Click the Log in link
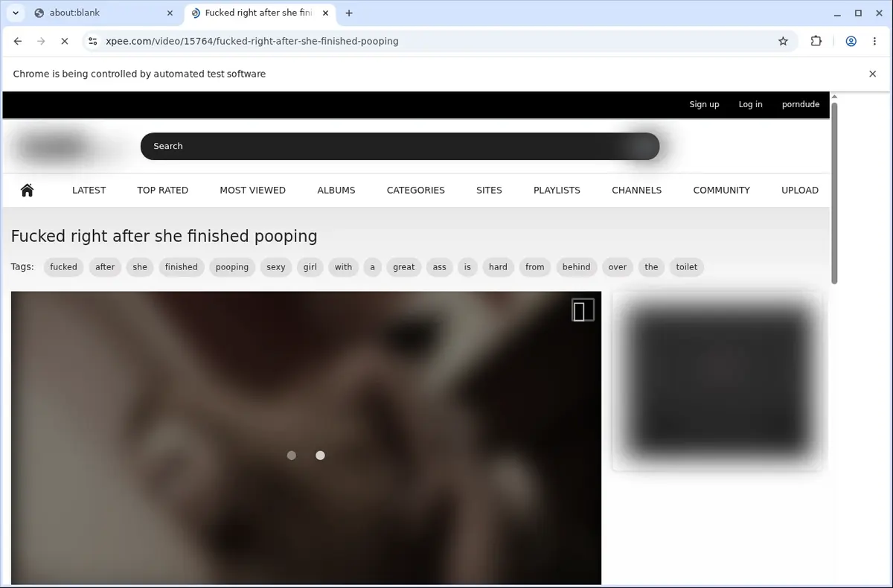Image resolution: width=893 pixels, height=588 pixels. click(x=750, y=104)
